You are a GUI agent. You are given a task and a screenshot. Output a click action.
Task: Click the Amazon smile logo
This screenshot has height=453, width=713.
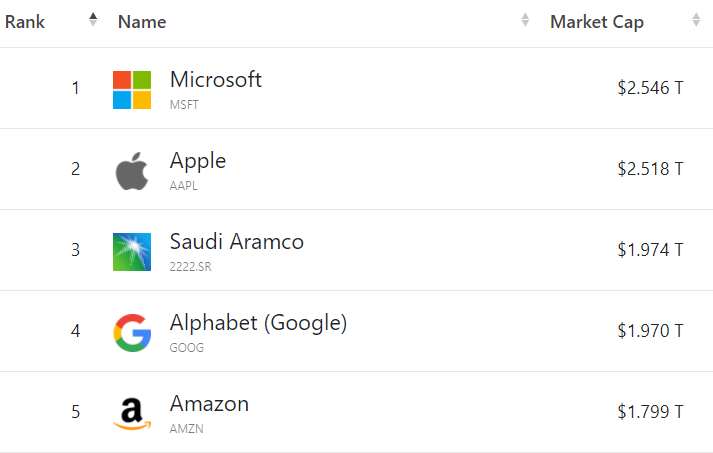(132, 414)
